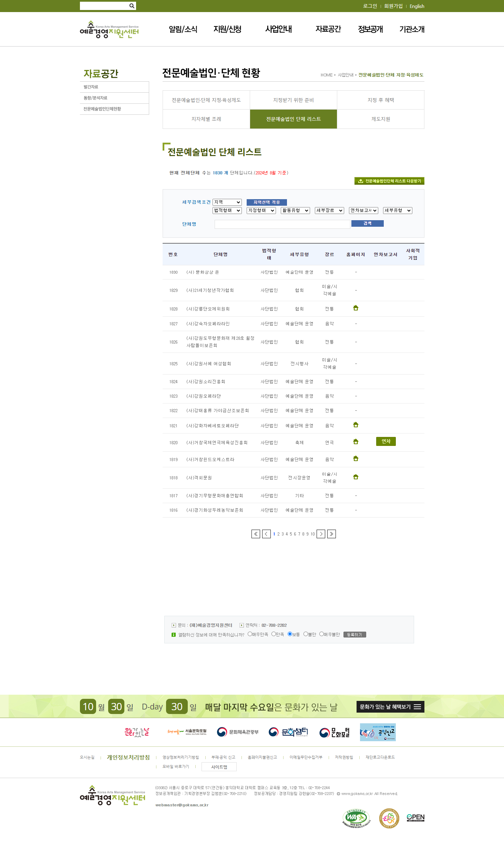Screen dimensions: 504x847
Task: Open homepage icon for (사)강릉단오제위원회
Action: point(356,308)
